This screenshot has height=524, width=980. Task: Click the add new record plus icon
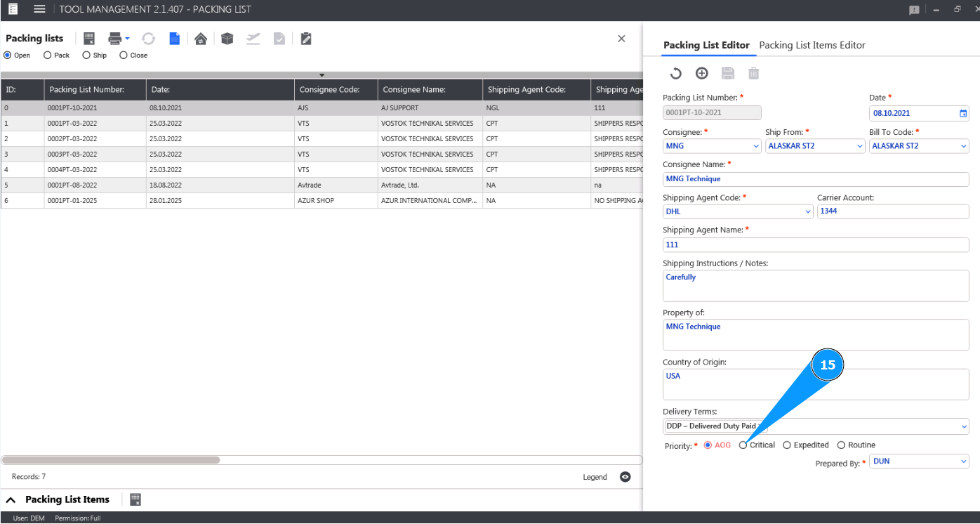pos(701,73)
